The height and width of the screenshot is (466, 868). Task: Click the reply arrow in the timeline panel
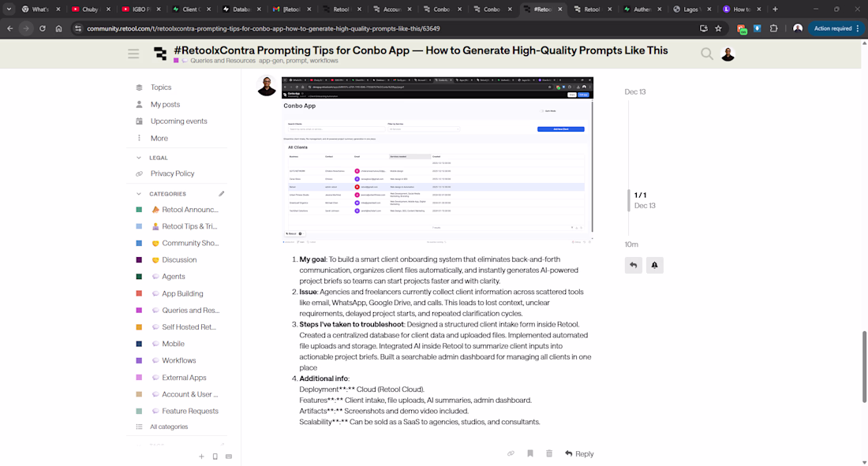(634, 265)
